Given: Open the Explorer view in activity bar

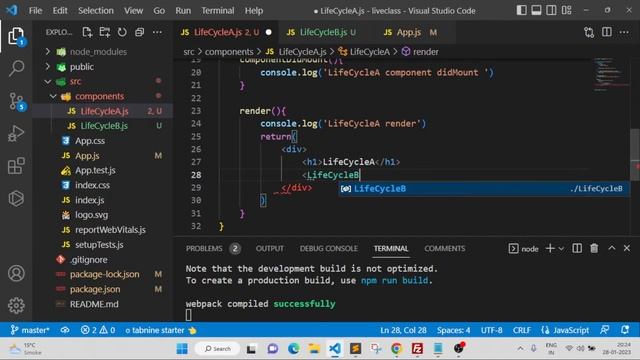Looking at the screenshot, I should pos(16,37).
